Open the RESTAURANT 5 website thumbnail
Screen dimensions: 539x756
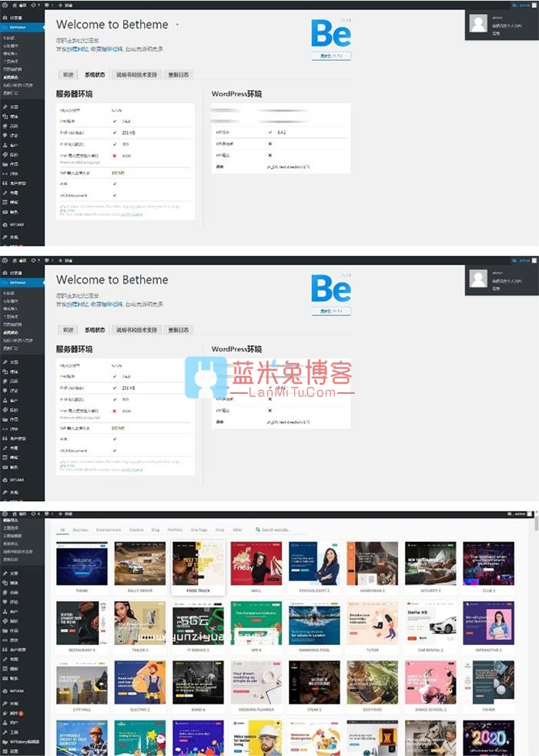82,623
